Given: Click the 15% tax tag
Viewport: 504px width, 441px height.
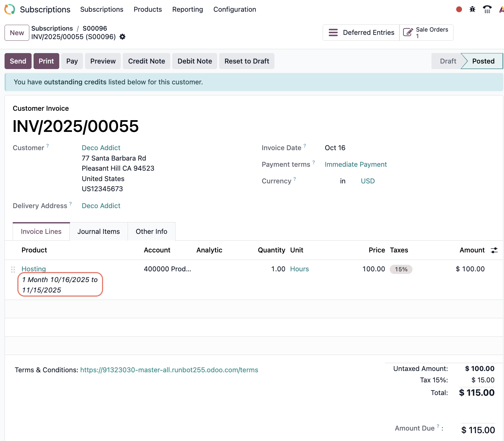Looking at the screenshot, I should click(401, 269).
